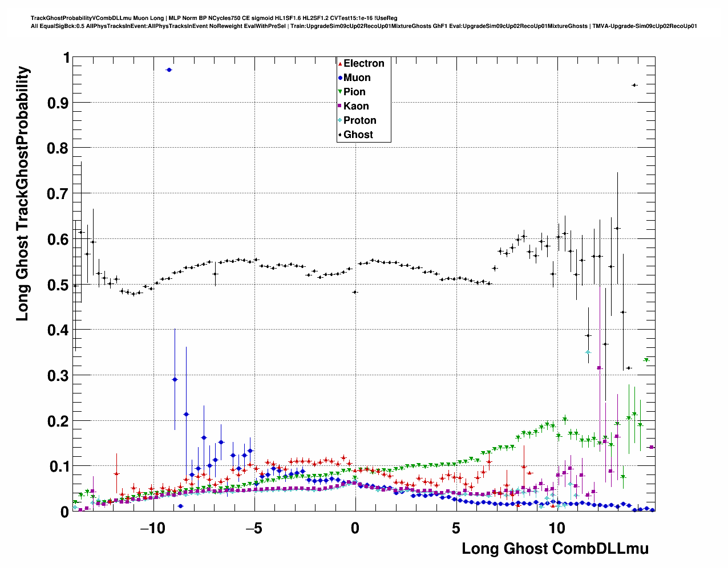Image resolution: width=728 pixels, height=568 pixels.
Task: Click the Kaon legend entry
Action: tap(354, 106)
